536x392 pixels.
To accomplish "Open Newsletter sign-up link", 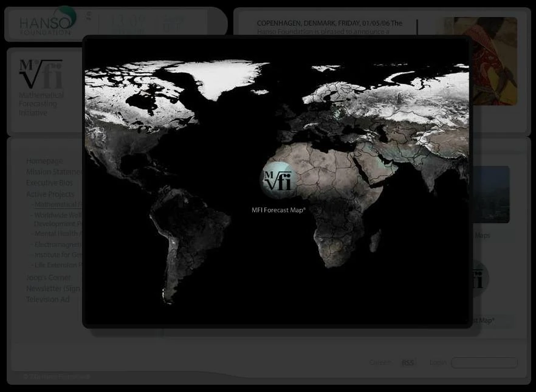I will [x=53, y=289].
